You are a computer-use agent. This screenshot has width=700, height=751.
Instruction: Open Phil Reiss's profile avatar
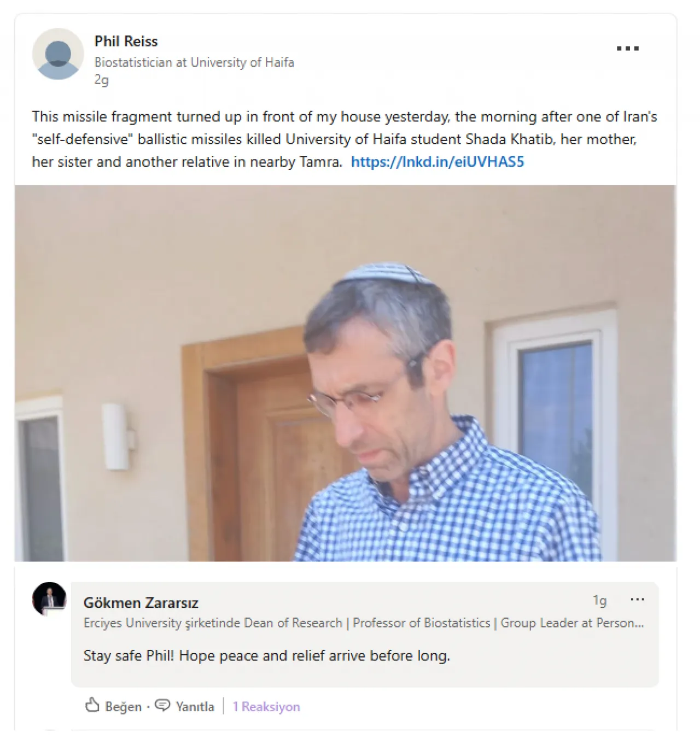coord(58,54)
